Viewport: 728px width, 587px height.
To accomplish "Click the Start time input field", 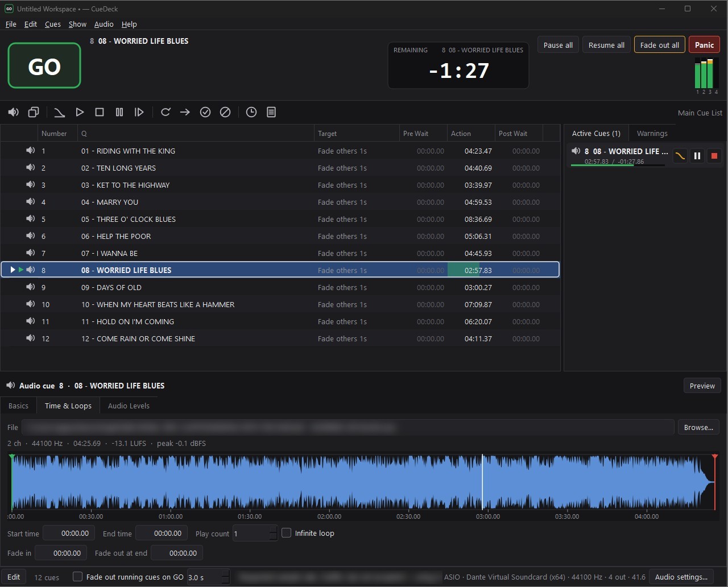I will coord(69,534).
